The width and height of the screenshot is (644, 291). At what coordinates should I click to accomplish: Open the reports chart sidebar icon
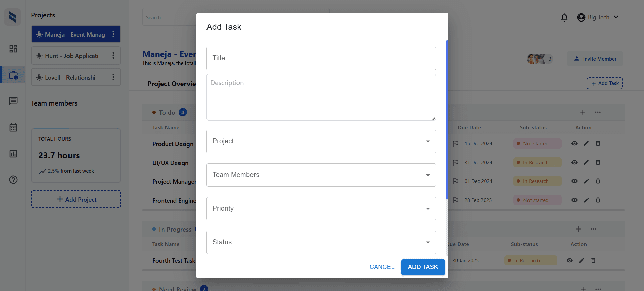coord(13,154)
